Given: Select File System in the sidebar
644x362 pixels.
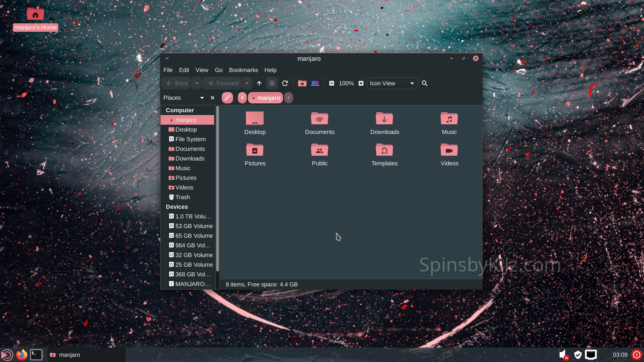Looking at the screenshot, I should point(190,139).
